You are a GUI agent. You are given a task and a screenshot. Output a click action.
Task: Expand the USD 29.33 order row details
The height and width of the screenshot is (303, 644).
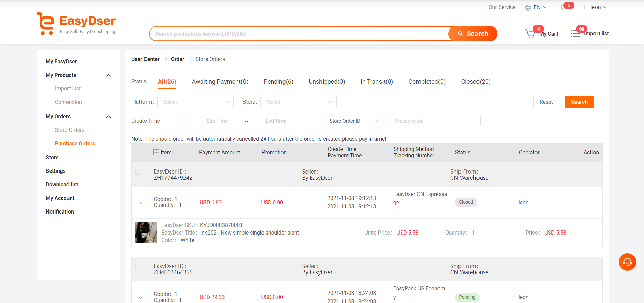pos(140,298)
